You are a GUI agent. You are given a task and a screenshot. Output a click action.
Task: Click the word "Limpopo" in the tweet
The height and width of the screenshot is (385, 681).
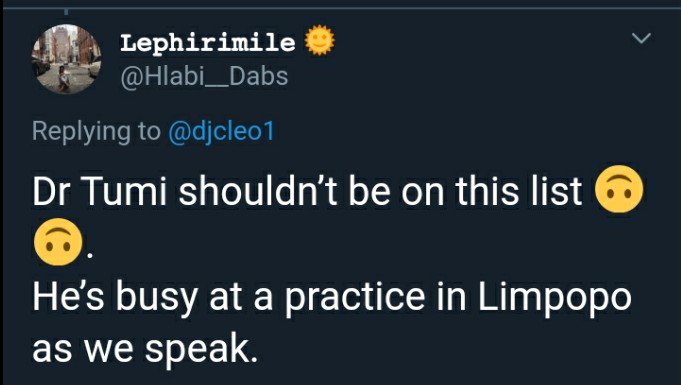555,299
